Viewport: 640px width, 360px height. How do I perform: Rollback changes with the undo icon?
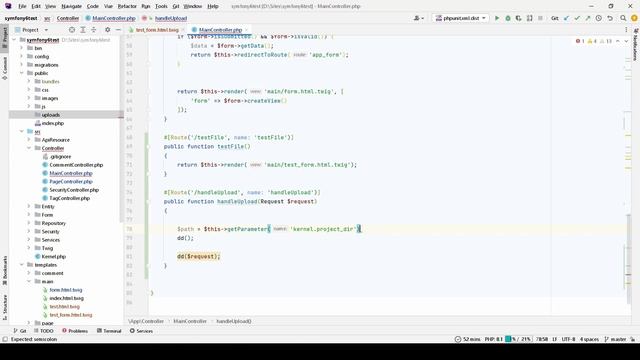point(610,18)
